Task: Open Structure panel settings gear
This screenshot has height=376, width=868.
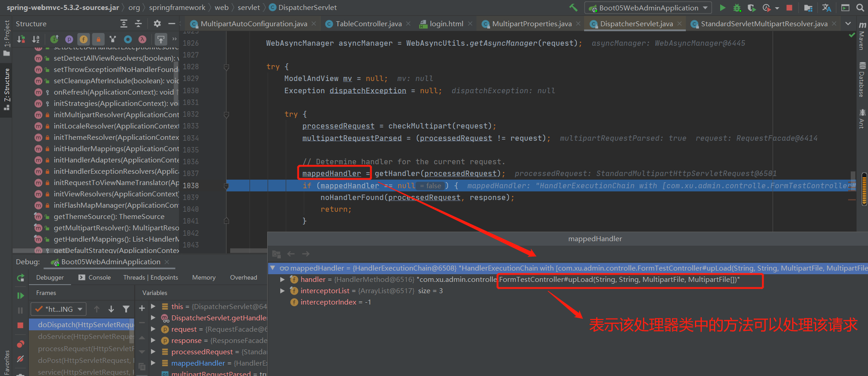Action: click(x=157, y=24)
